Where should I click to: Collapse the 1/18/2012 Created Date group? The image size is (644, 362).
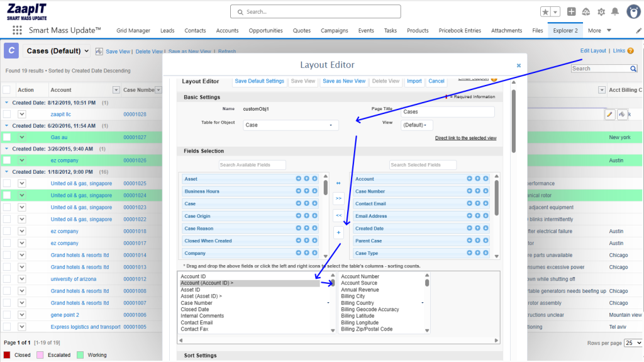click(x=6, y=171)
